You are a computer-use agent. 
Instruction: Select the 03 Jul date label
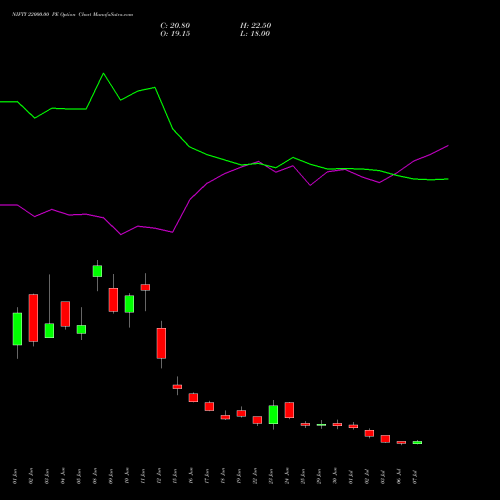point(383,476)
